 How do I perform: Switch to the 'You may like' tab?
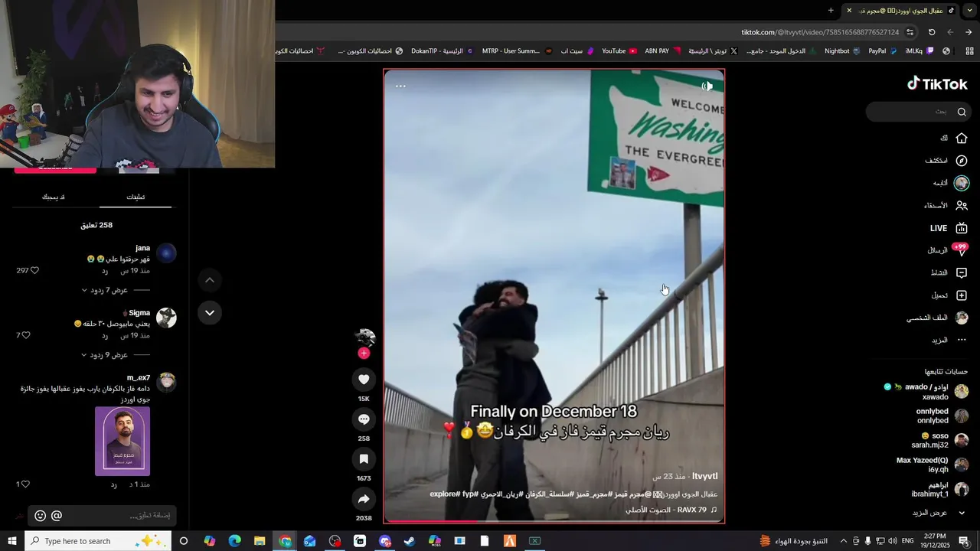coord(54,197)
